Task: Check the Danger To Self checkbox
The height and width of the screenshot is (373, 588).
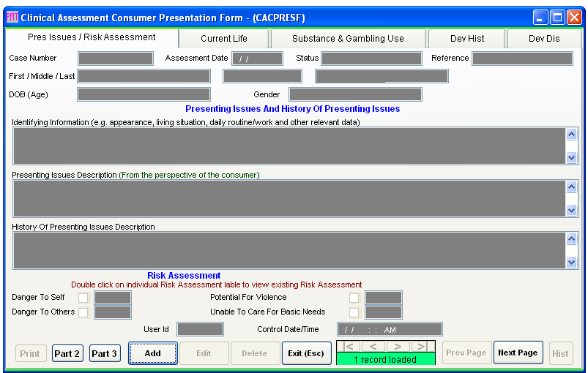Action: (83, 298)
